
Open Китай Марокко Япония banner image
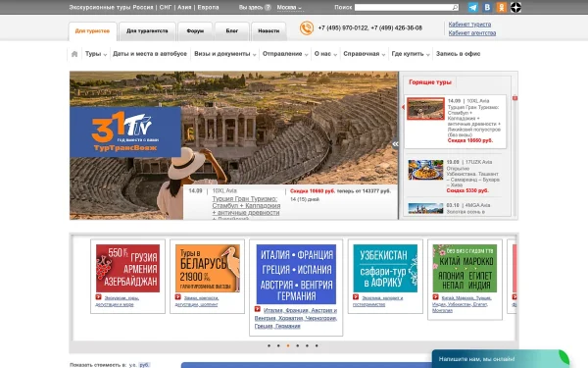point(465,268)
